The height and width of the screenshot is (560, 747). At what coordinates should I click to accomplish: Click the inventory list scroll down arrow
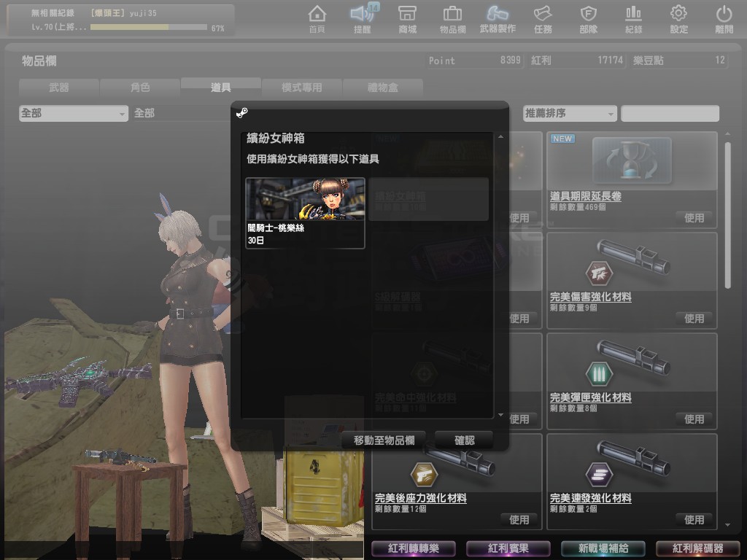pos(727,524)
